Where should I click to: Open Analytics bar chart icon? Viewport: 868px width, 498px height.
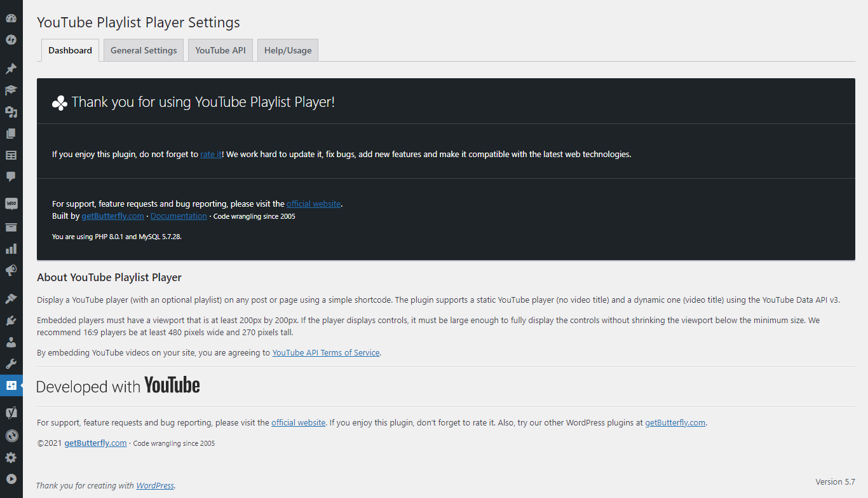pyautogui.click(x=11, y=249)
